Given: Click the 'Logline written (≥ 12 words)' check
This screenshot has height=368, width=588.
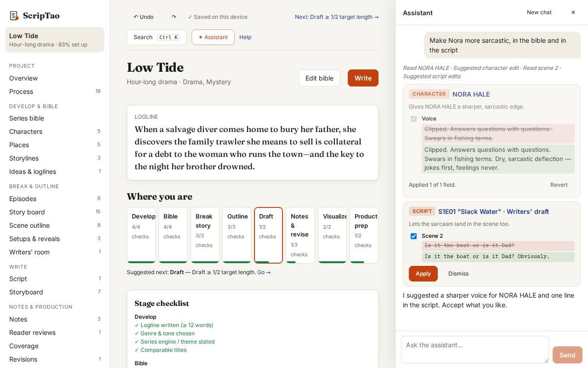Looking at the screenshot, I should coord(174,325).
